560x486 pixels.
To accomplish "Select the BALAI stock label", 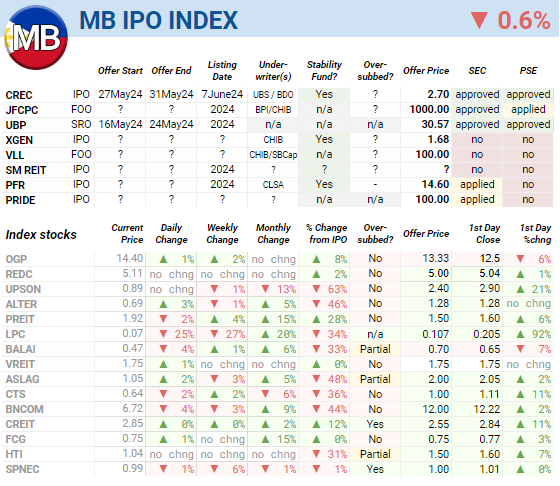I will point(20,349).
